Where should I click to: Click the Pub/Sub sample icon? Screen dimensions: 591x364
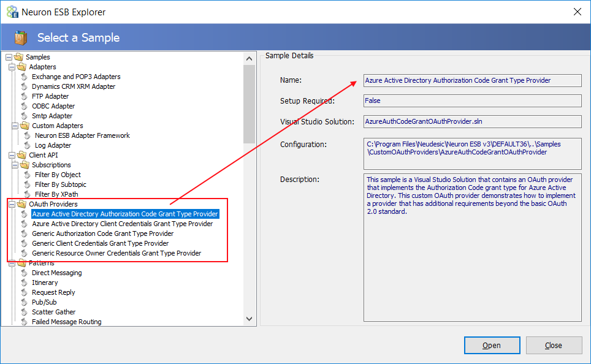25,302
